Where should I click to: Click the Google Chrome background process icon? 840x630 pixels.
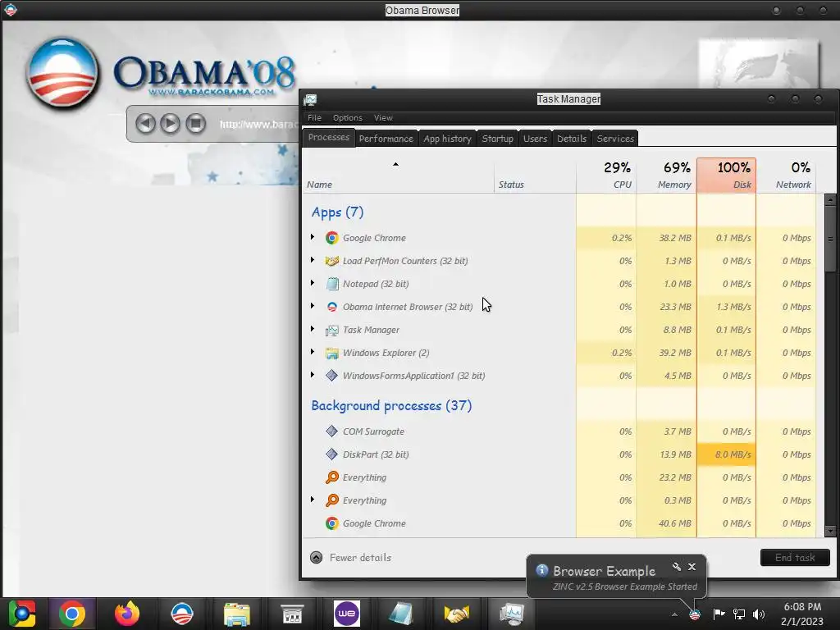pos(331,523)
